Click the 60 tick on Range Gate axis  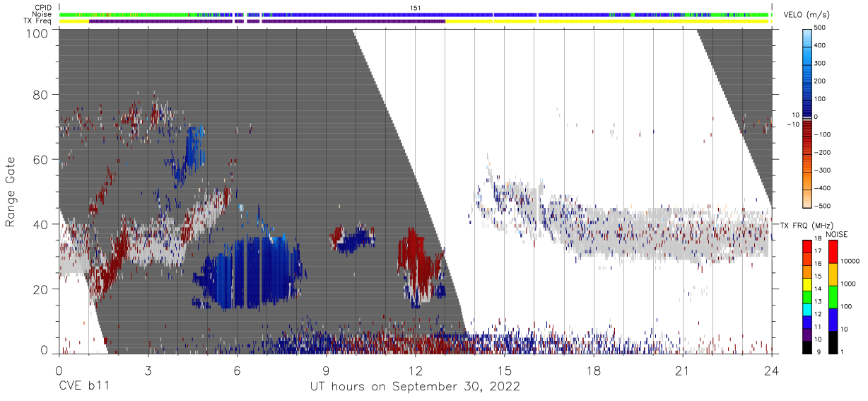(x=42, y=159)
